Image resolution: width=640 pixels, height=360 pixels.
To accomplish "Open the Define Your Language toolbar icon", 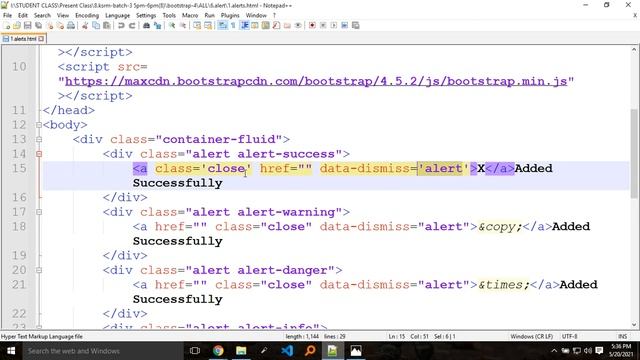I will 255,25.
